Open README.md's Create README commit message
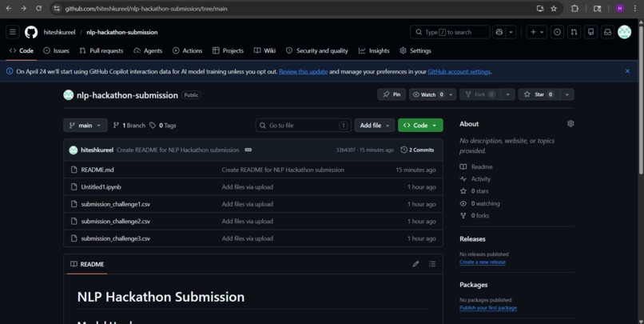The image size is (644, 324). coord(283,170)
